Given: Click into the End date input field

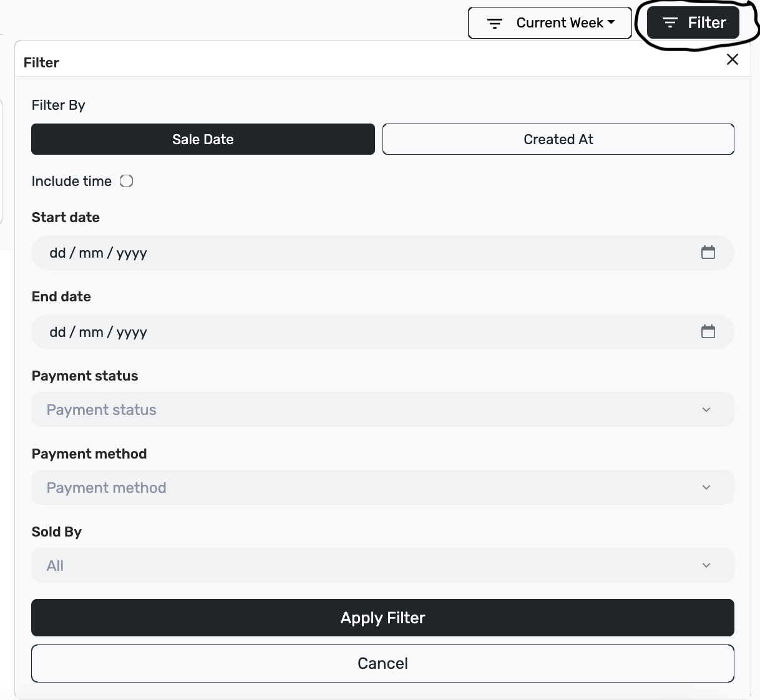Looking at the screenshot, I should point(382,332).
